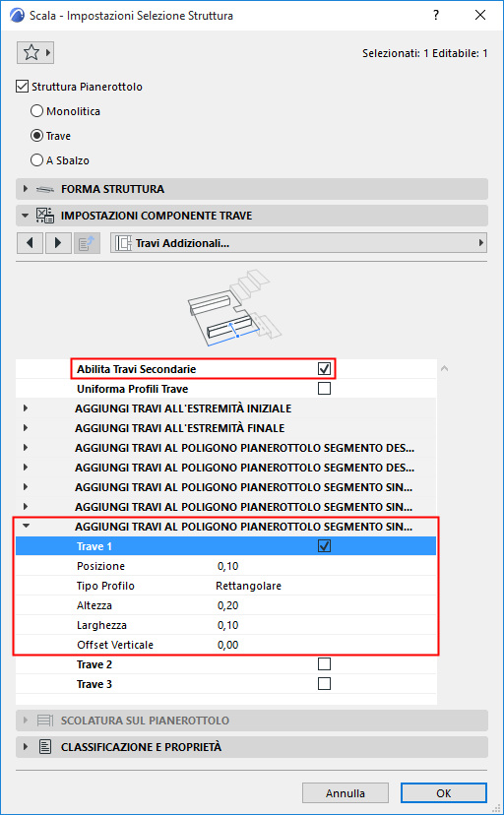This screenshot has width=504, height=815.
Task: Select the A Sbalzo radio option
Action: pyautogui.click(x=36, y=160)
